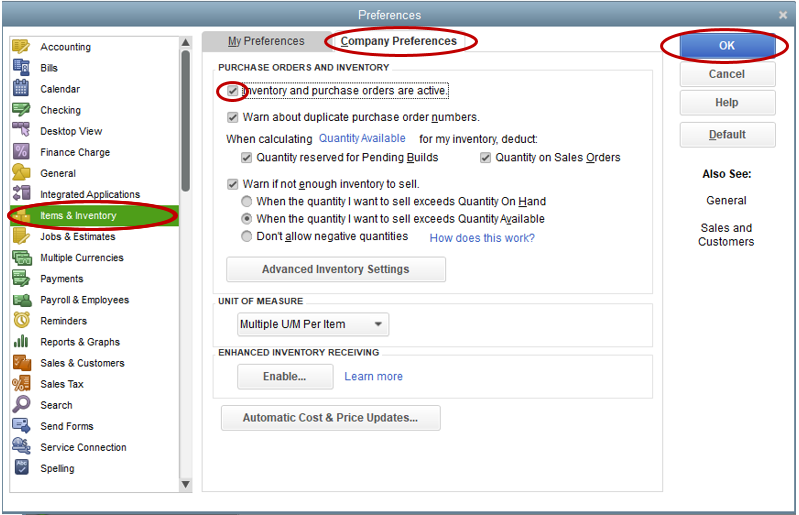Click the General preferences icon
Image resolution: width=799 pixels, height=515 pixels.
(x=21, y=173)
